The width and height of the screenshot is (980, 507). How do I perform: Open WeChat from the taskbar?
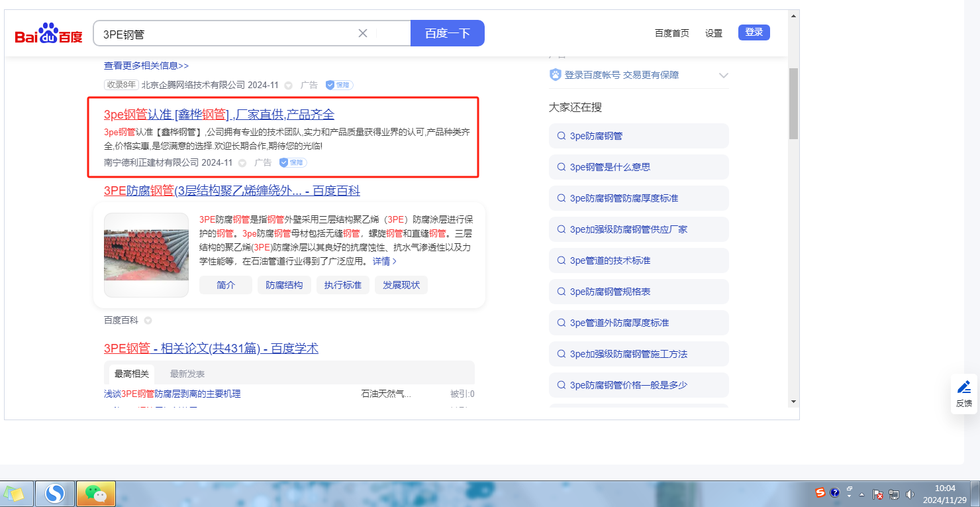[96, 494]
